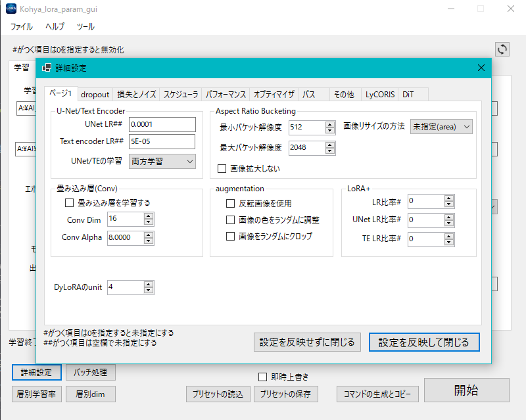
Task: Decrease the Conv Alpha spinner value
Action: (x=149, y=241)
